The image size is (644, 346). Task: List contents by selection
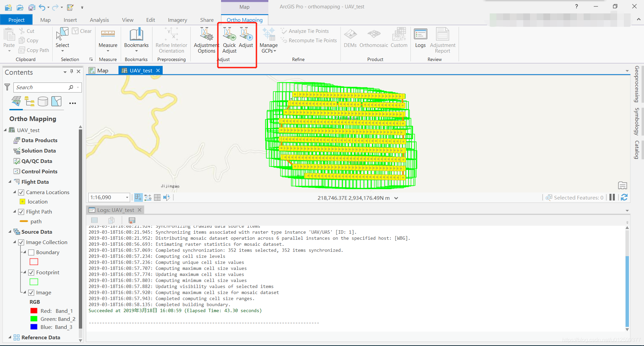56,101
